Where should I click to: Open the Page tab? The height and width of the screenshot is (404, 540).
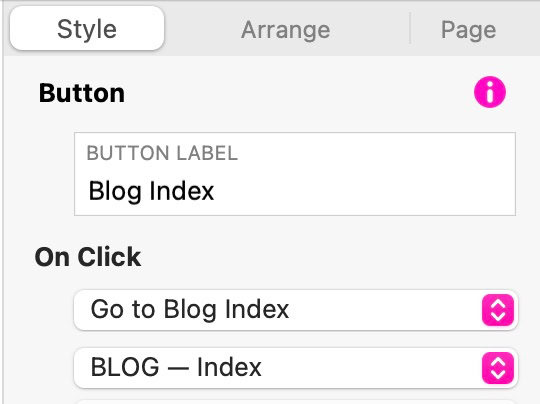[468, 30]
